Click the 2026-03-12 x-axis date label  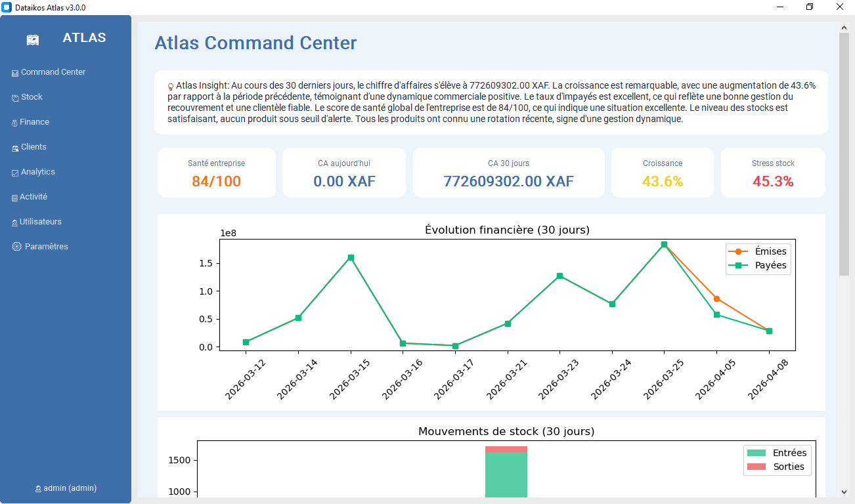coord(245,379)
